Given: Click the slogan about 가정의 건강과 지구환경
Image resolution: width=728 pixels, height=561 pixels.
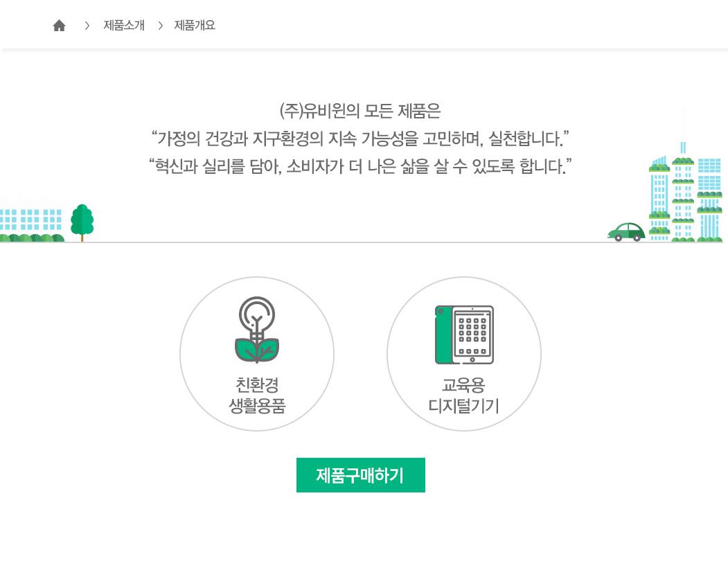Looking at the screenshot, I should pos(360,139).
